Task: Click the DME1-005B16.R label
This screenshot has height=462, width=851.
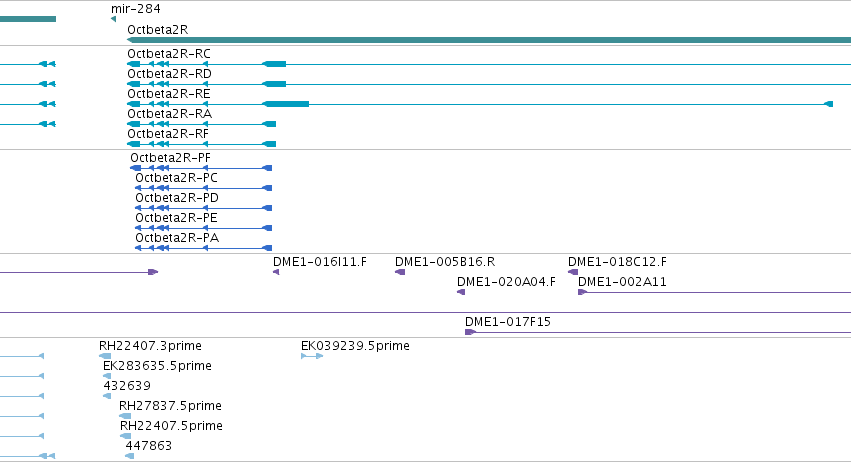Action: [445, 262]
